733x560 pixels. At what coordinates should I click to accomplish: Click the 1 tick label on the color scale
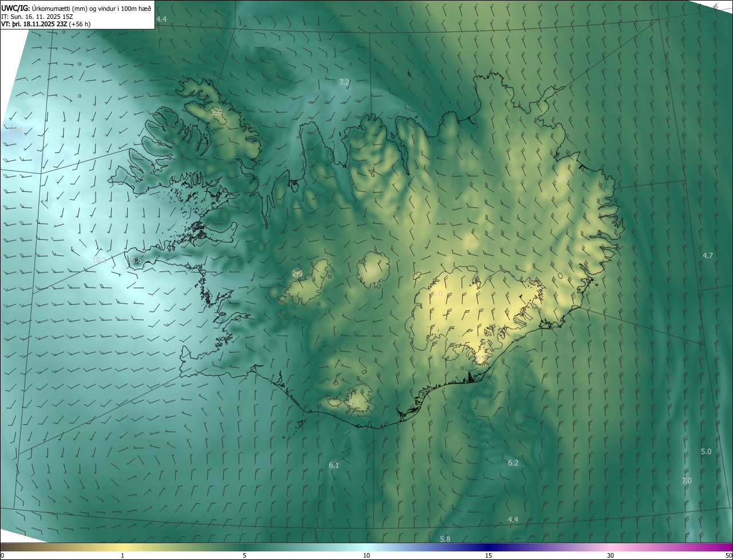[123, 555]
